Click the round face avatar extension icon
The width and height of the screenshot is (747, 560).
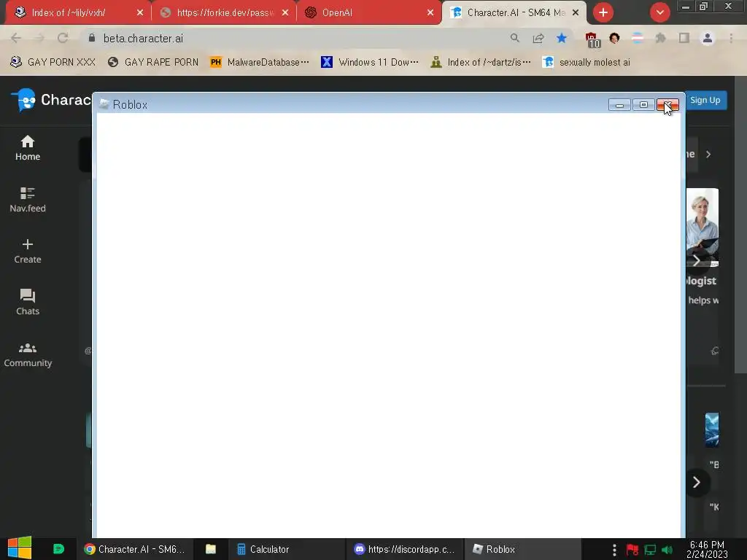point(614,38)
